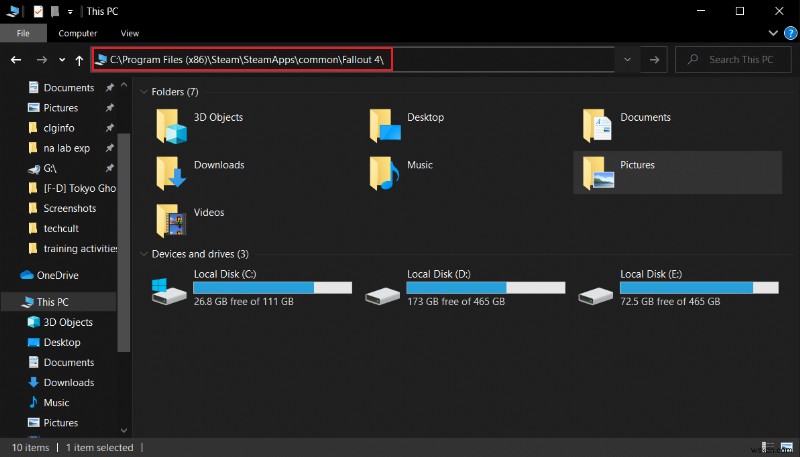Select Local Disk (C:) drive icon

pos(169,291)
